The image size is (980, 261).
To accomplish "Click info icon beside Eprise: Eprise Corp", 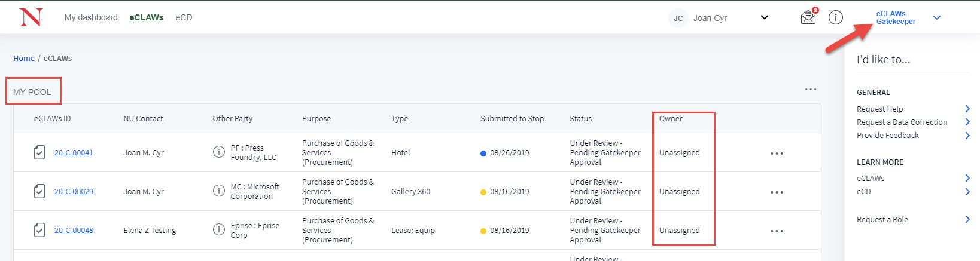I will coord(219,230).
